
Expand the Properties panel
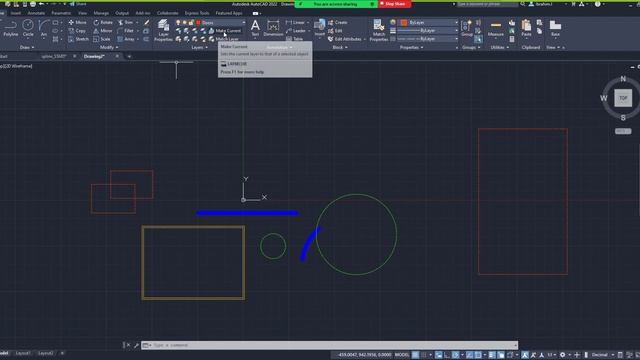(411, 47)
